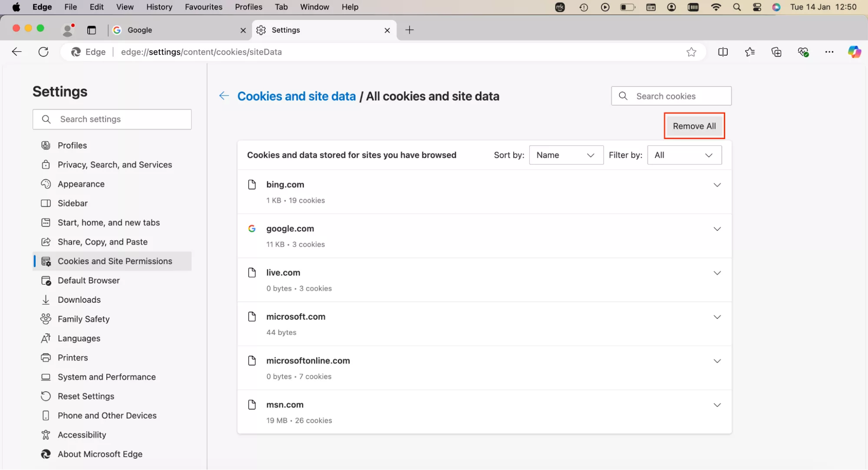Viewport: 868px width, 470px height.
Task: Add page to favourites star icon
Action: [x=691, y=52]
